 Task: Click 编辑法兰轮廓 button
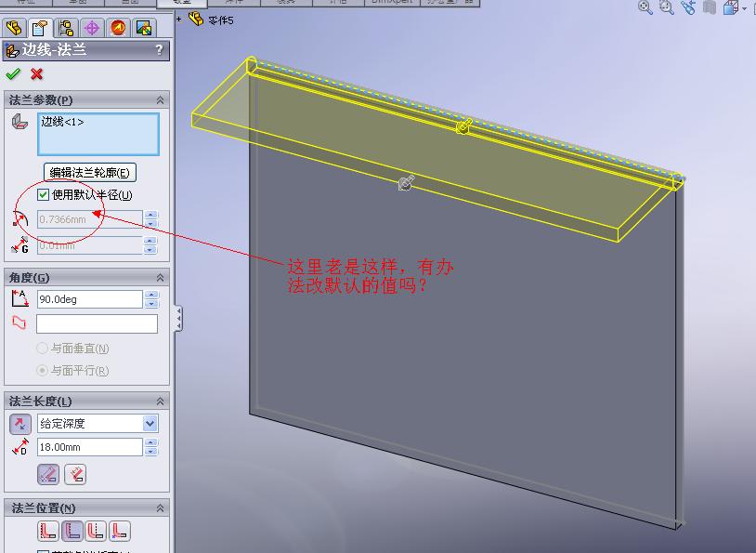[x=90, y=172]
